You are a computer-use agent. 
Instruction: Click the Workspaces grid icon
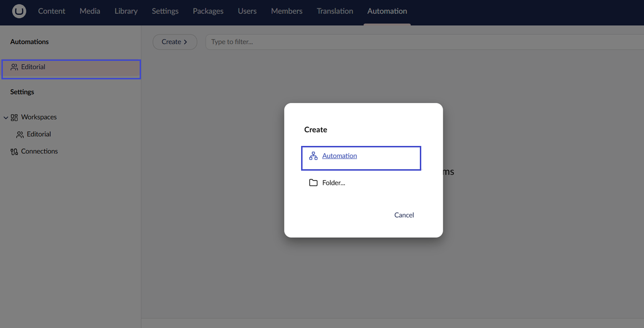point(14,117)
